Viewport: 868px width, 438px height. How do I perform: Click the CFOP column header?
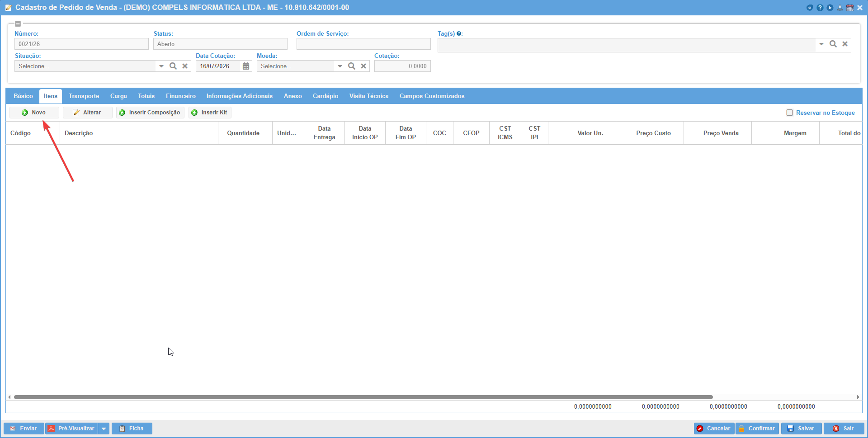(471, 133)
